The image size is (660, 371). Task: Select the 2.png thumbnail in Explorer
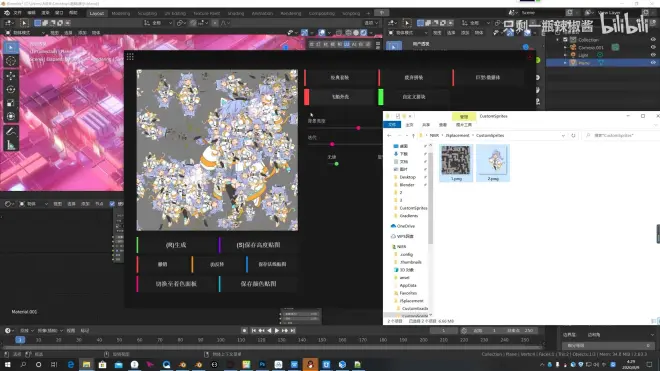[x=493, y=163]
